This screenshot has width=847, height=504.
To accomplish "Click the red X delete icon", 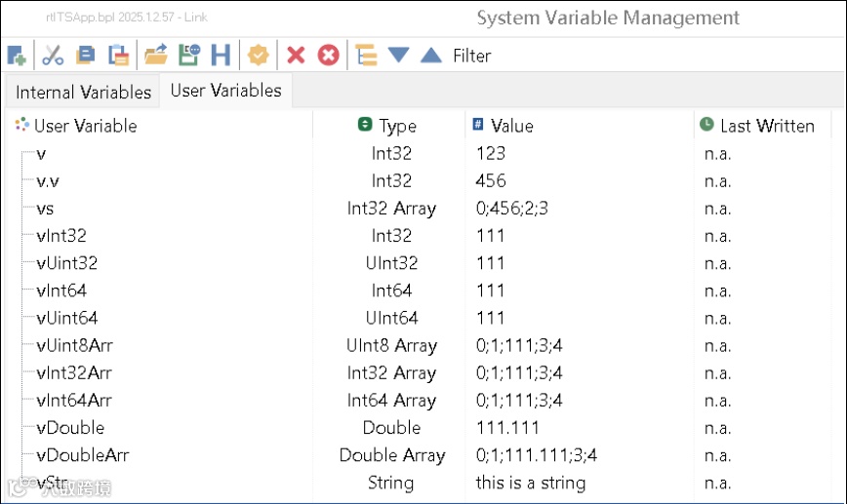I will tap(296, 56).
